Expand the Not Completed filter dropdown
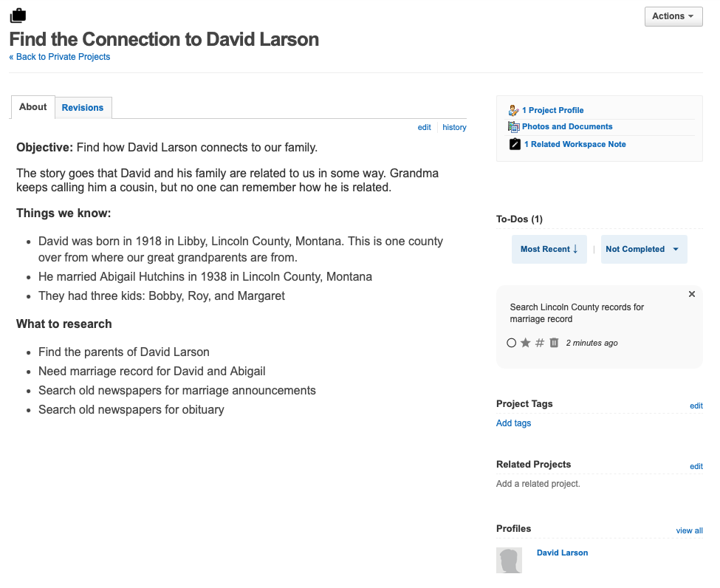This screenshot has height=588, width=720. pyautogui.click(x=644, y=249)
